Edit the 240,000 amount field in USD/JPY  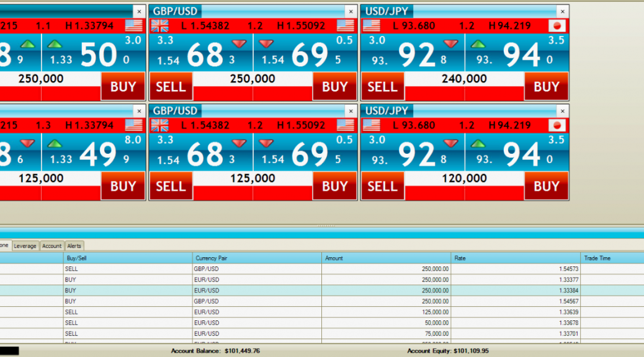pos(464,79)
